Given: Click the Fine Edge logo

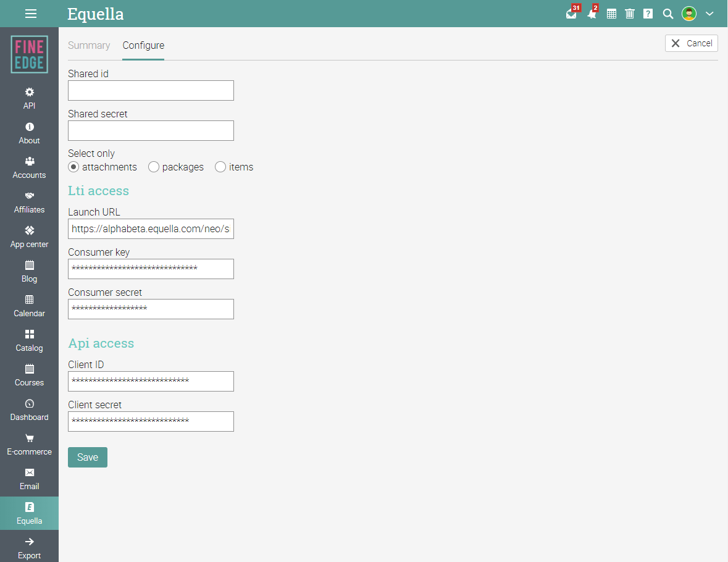Looking at the screenshot, I should [29, 54].
